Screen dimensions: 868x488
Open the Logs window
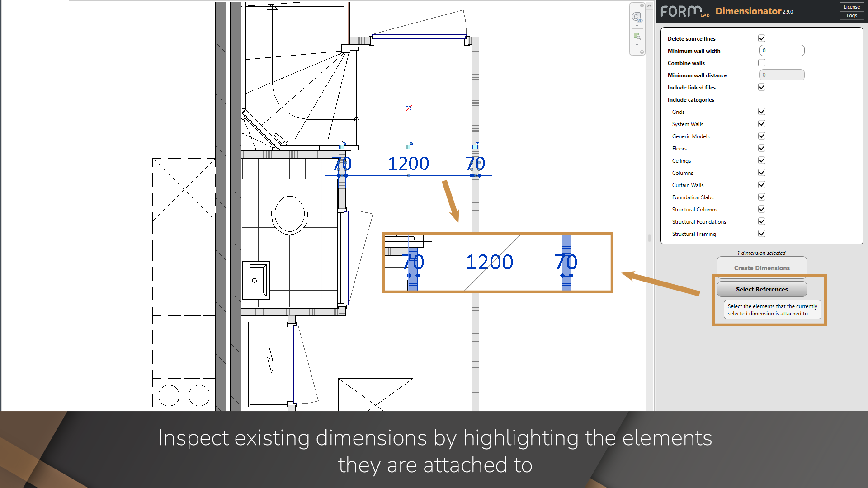pyautogui.click(x=851, y=15)
